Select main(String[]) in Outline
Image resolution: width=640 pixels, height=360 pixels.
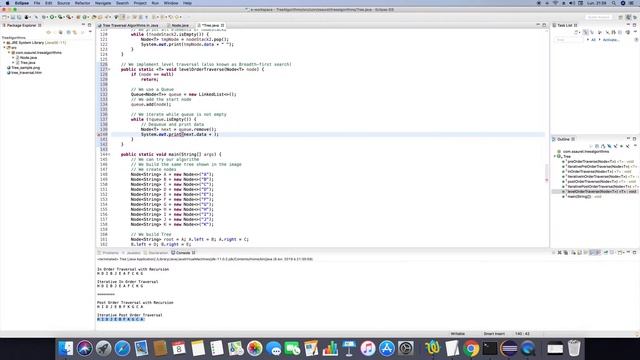[x=582, y=196]
